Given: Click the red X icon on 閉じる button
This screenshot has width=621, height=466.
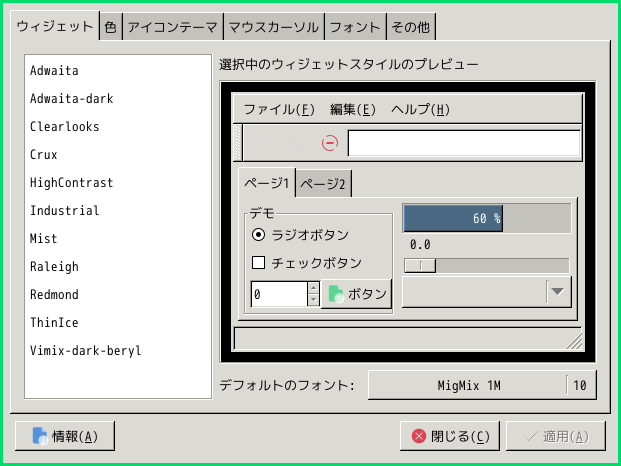Looking at the screenshot, I should [x=419, y=436].
